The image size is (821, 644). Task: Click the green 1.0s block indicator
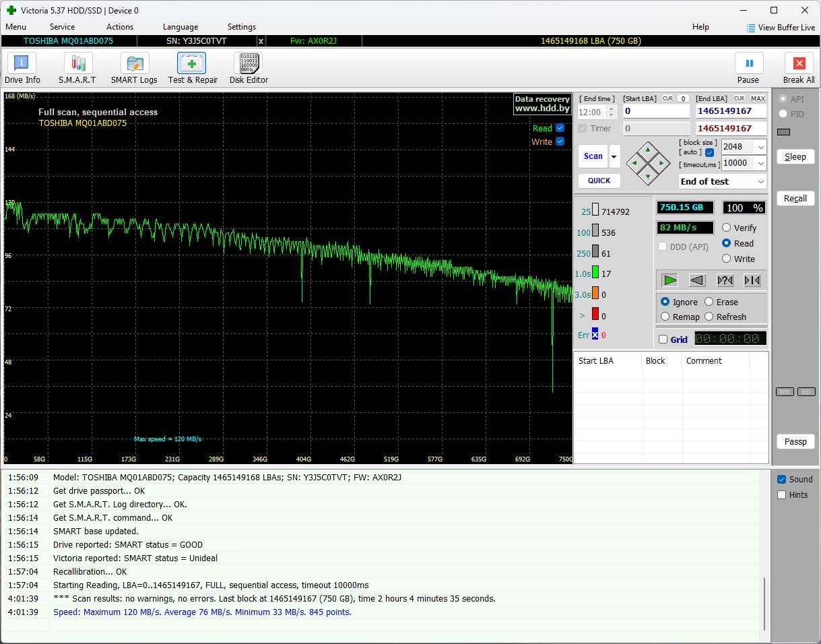point(595,273)
